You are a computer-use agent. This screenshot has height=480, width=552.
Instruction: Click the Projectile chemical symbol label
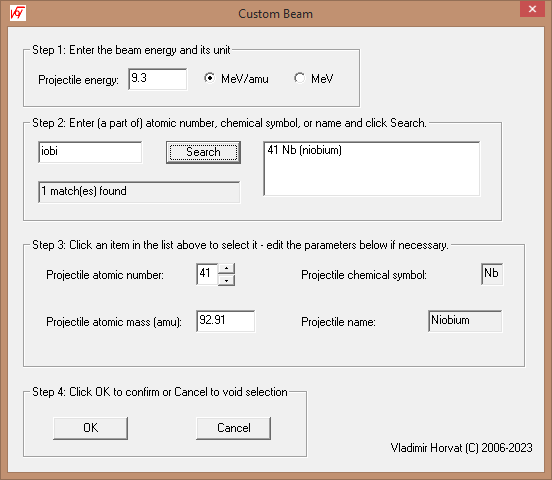364,275
